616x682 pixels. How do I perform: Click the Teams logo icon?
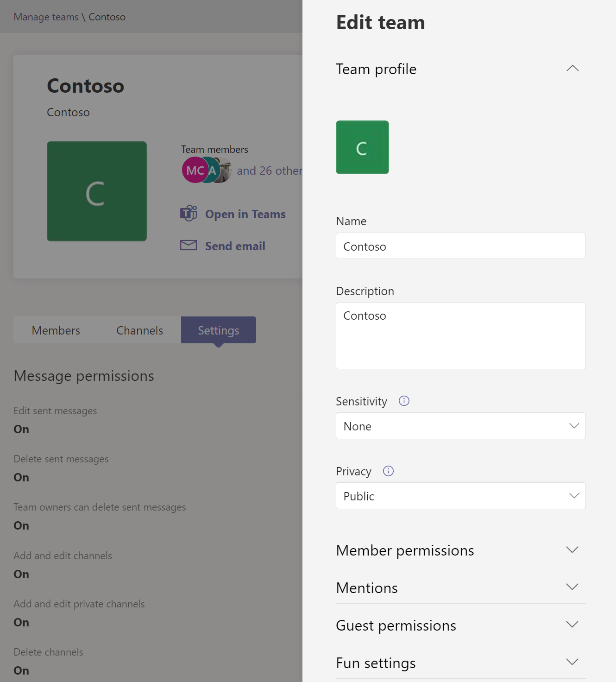189,214
